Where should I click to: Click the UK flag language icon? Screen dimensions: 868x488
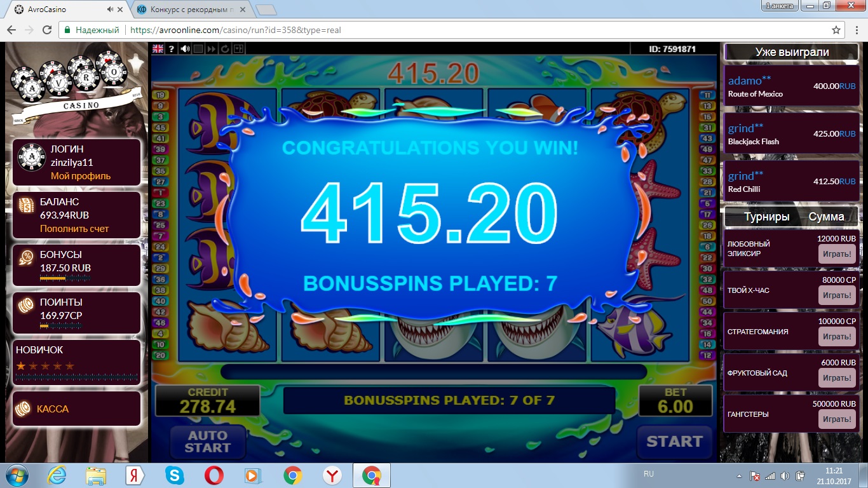click(158, 49)
